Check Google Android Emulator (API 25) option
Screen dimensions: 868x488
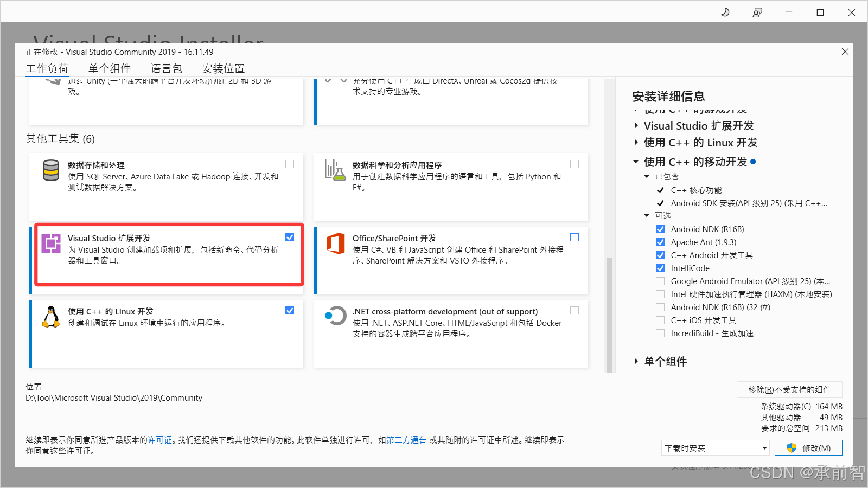point(660,281)
